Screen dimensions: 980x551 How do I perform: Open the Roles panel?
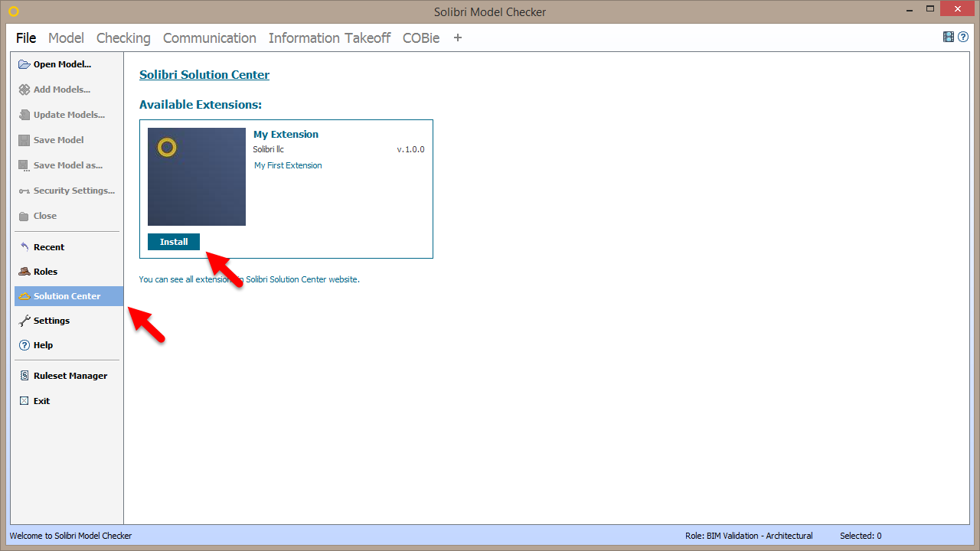[x=23, y=271]
